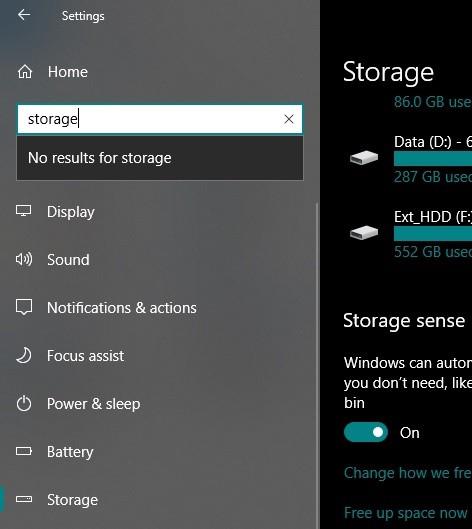
Task: Click the '86.0 GB used' text
Action: tap(433, 102)
